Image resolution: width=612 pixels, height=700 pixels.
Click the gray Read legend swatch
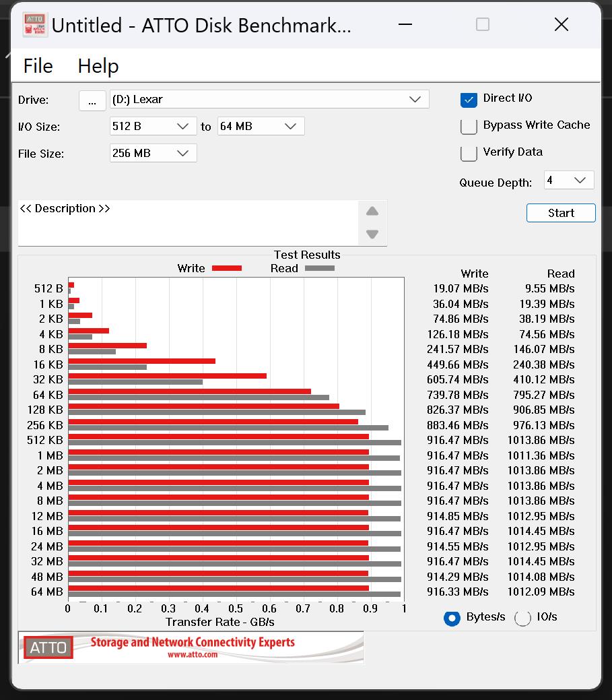[319, 268]
